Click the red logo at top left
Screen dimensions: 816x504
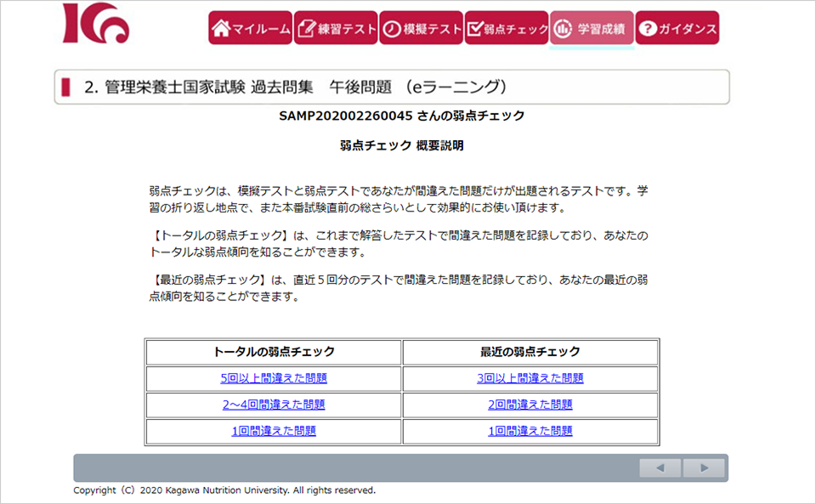click(x=96, y=24)
